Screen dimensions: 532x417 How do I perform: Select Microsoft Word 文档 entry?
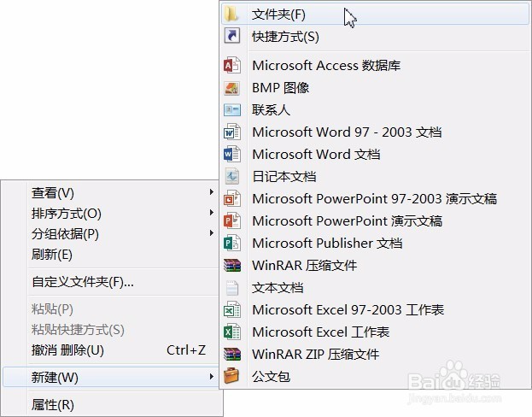pyautogui.click(x=375, y=154)
